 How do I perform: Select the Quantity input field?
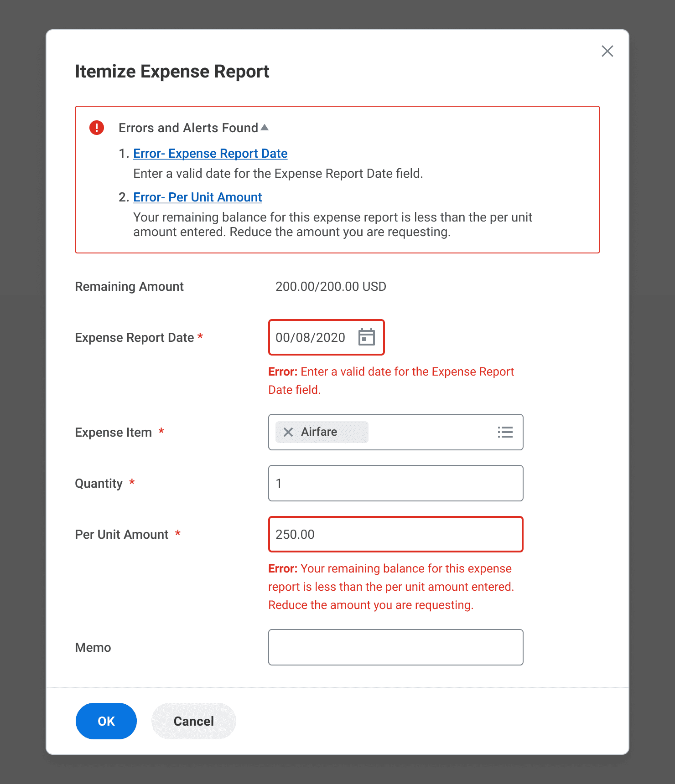click(395, 483)
